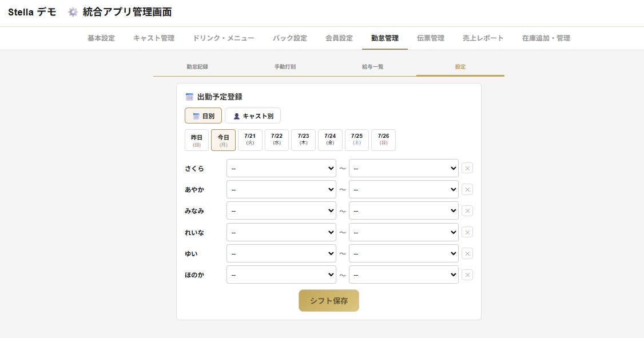Switch to キャスト別 view mode
Viewport: 644px width, 338px height.
[253, 116]
